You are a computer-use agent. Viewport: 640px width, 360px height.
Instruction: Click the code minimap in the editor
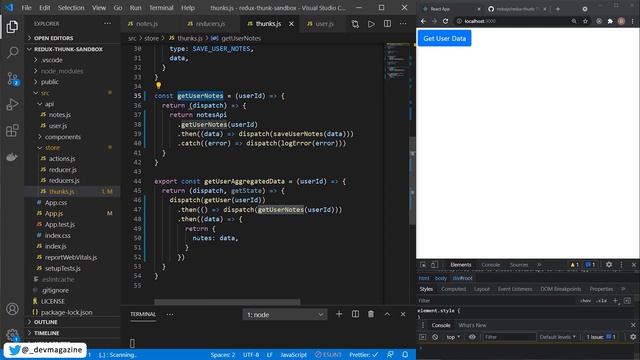tap(396, 61)
